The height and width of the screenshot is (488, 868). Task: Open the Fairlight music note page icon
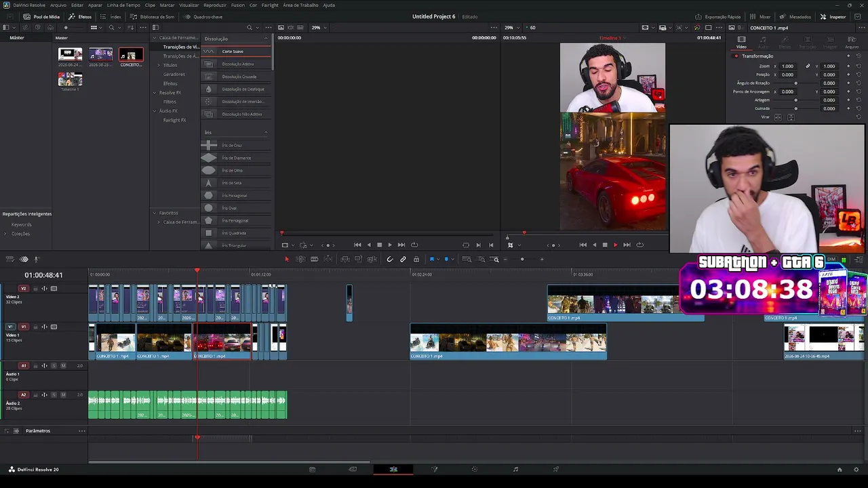pos(515,469)
